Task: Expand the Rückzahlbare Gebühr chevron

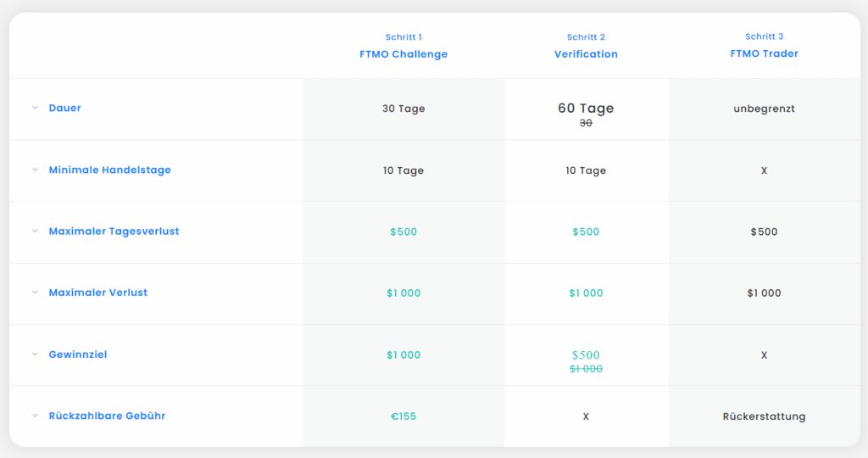Action: click(x=35, y=416)
